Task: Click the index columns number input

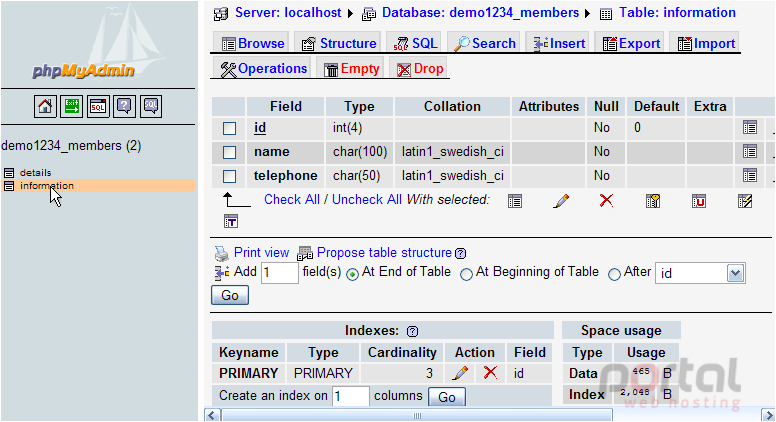Action: [350, 397]
